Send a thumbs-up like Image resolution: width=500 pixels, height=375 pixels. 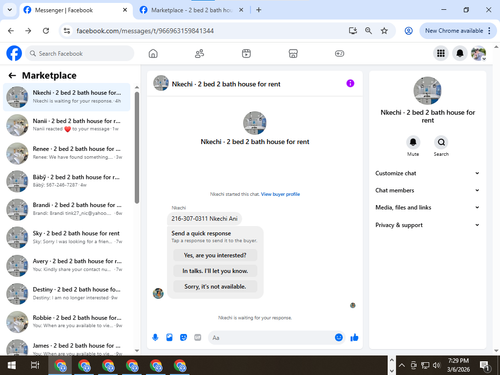354,338
